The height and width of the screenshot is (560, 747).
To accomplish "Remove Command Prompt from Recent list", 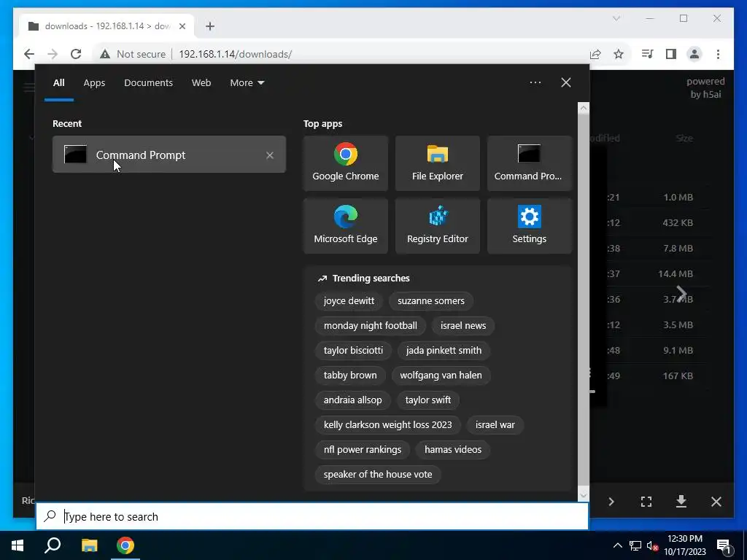I will click(270, 155).
